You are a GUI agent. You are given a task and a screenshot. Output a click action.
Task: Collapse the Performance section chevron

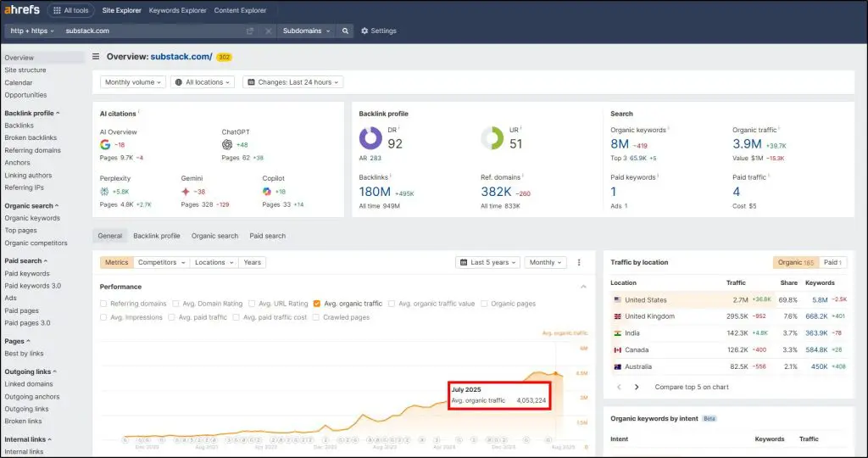[583, 287]
